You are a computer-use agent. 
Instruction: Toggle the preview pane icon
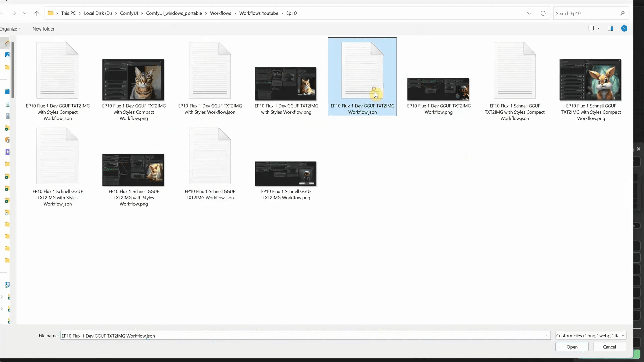(610, 28)
